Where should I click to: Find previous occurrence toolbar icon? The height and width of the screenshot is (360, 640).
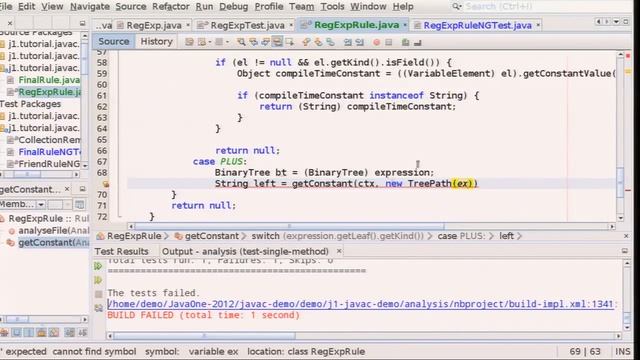pos(253,42)
